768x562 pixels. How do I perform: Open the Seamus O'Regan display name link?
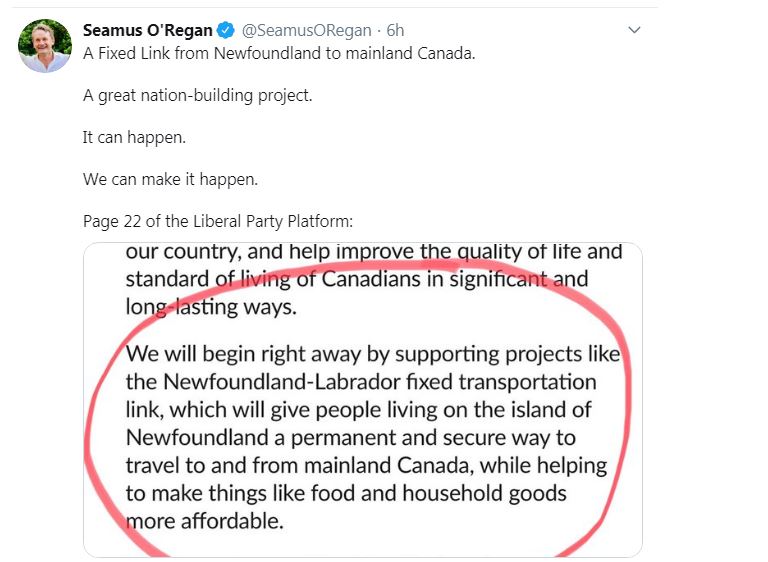[x=147, y=30]
